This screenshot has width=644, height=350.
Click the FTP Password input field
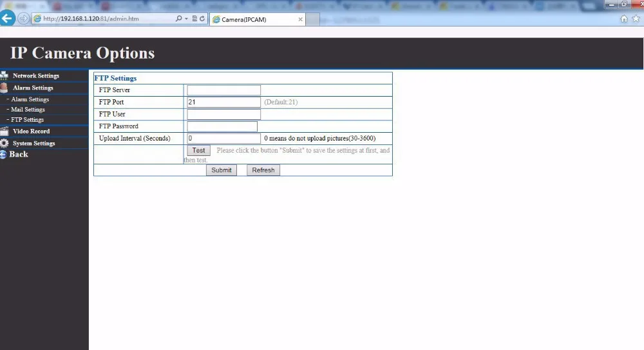pyautogui.click(x=222, y=126)
